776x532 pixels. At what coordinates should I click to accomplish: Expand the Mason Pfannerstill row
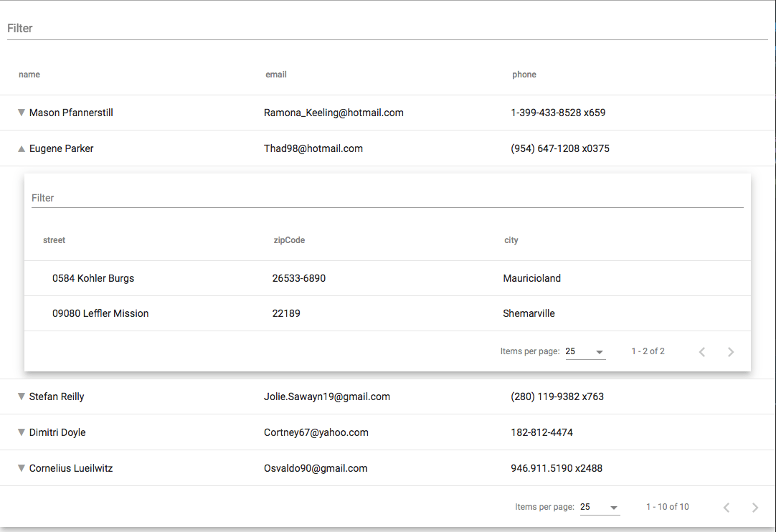21,113
